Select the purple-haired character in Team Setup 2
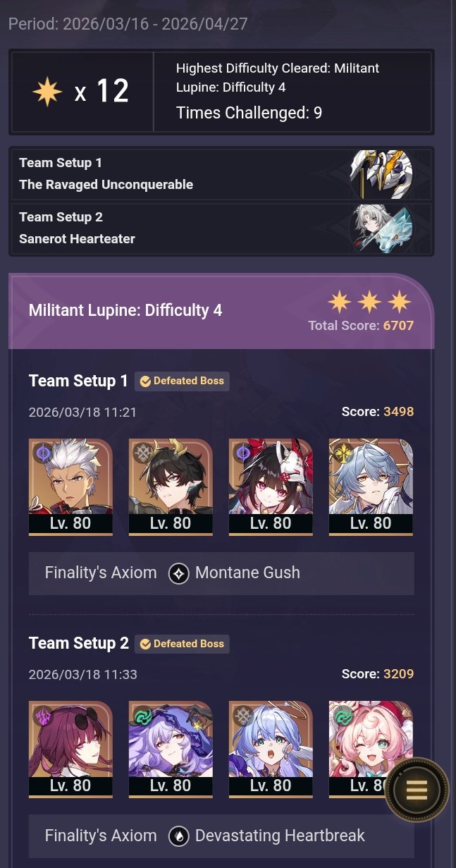This screenshot has height=868, width=456. tap(171, 750)
